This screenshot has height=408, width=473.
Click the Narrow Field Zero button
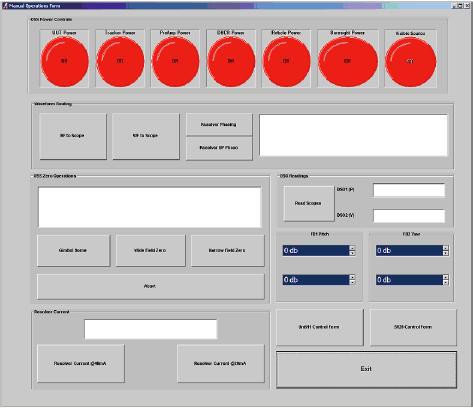(227, 250)
